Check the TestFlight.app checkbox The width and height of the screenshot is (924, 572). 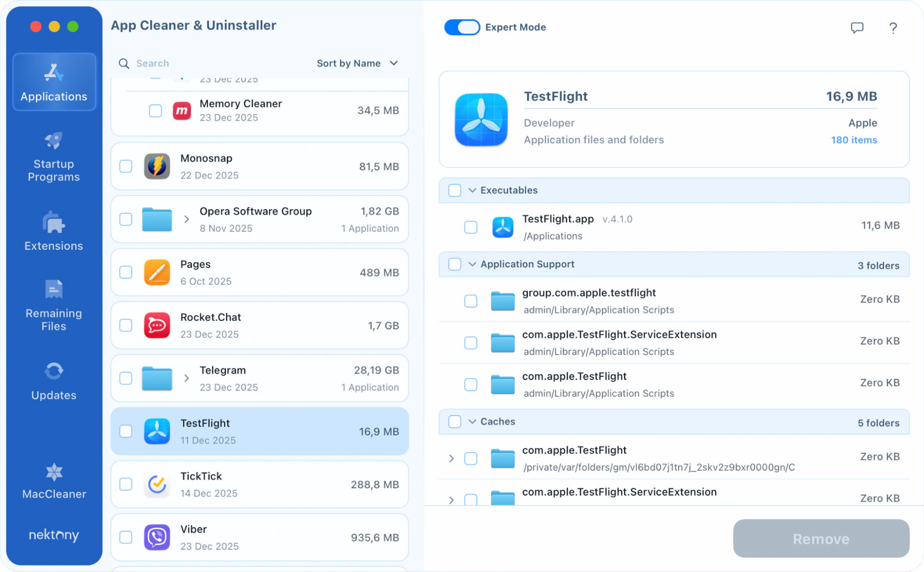pyautogui.click(x=470, y=227)
